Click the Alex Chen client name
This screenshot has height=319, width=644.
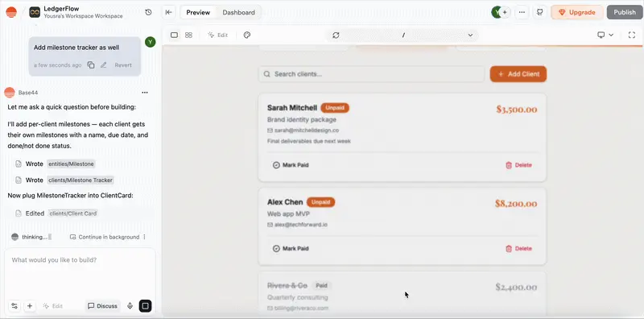click(x=285, y=202)
